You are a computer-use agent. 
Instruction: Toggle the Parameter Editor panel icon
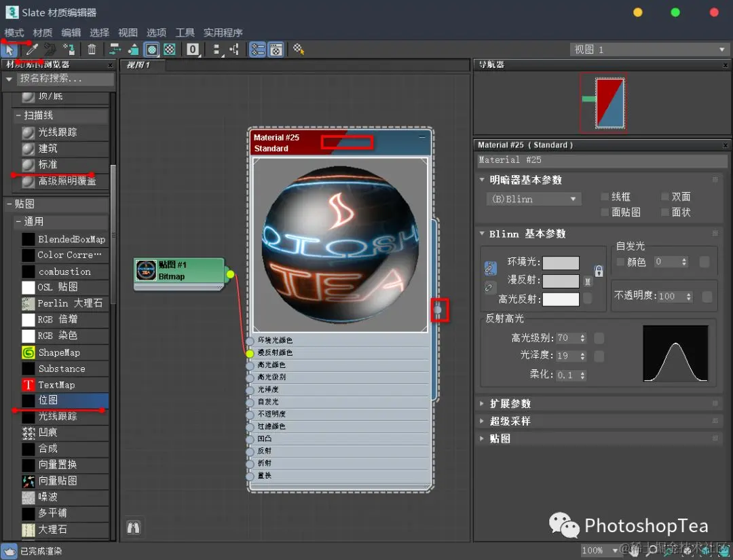click(276, 49)
